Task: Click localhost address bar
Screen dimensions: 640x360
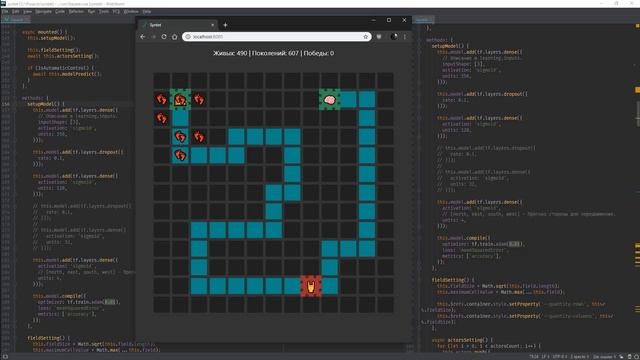Action: coord(276,37)
